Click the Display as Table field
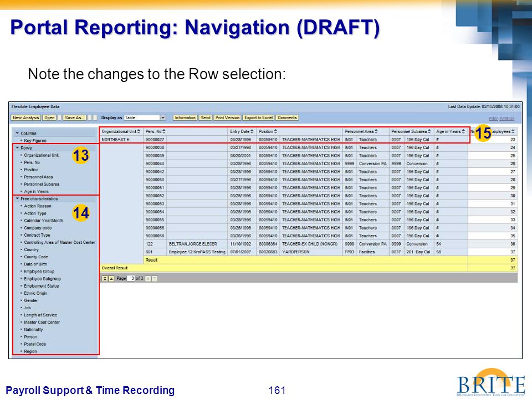This screenshot has width=532, height=399. pos(142,117)
